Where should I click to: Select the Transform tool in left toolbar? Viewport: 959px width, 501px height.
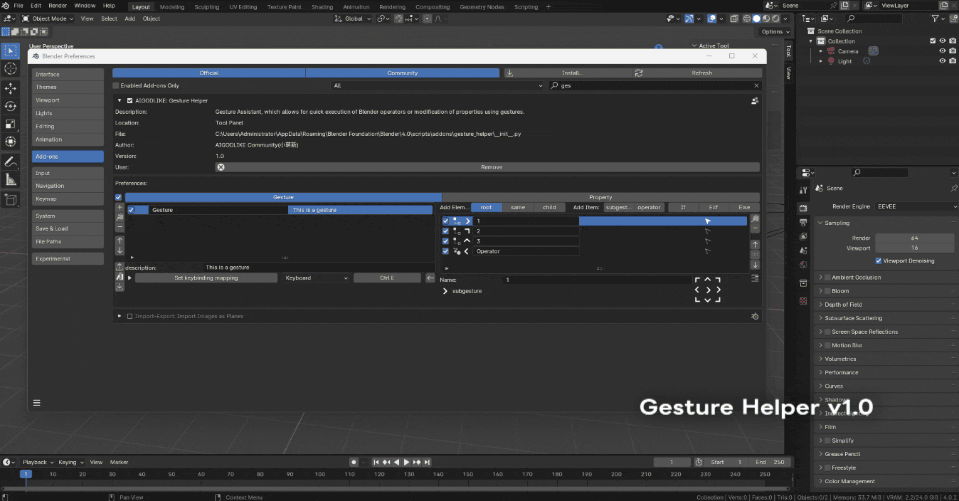click(x=10, y=141)
